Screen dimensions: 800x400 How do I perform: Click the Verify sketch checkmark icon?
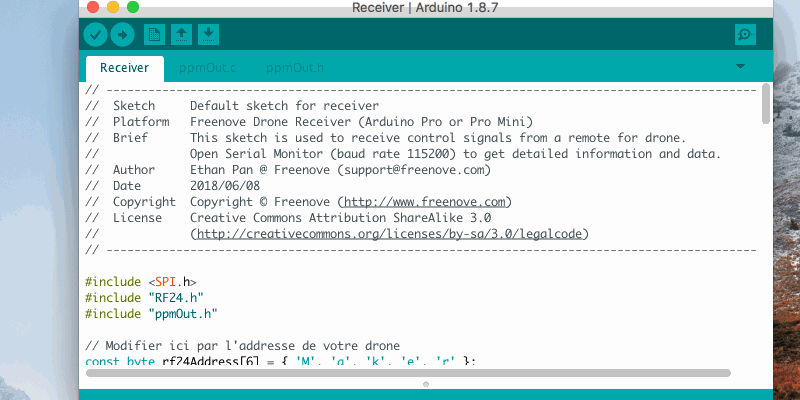click(95, 35)
